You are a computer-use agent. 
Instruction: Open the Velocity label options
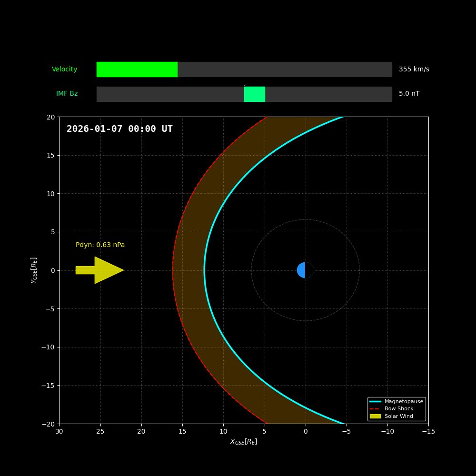pos(65,69)
